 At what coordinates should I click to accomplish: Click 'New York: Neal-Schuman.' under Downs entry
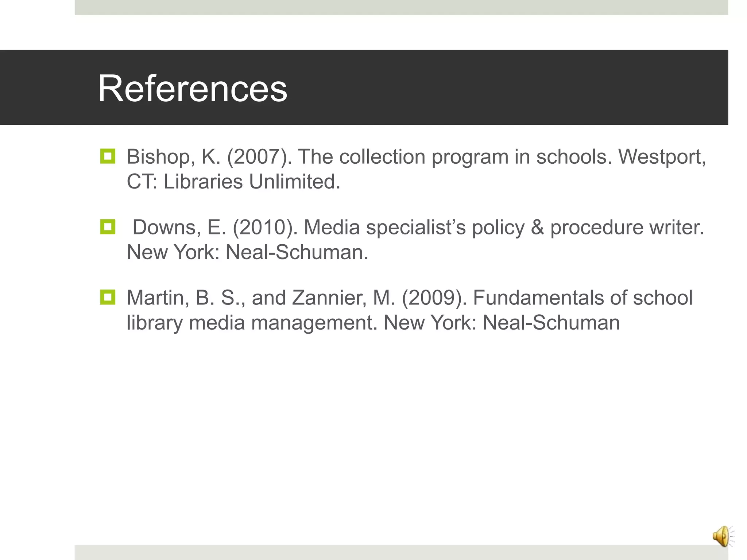247,252
